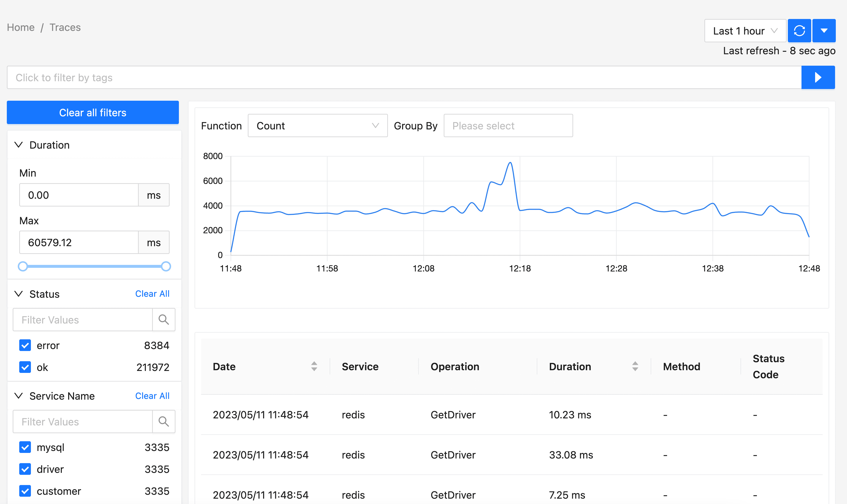Run the tag filter query play button

818,77
